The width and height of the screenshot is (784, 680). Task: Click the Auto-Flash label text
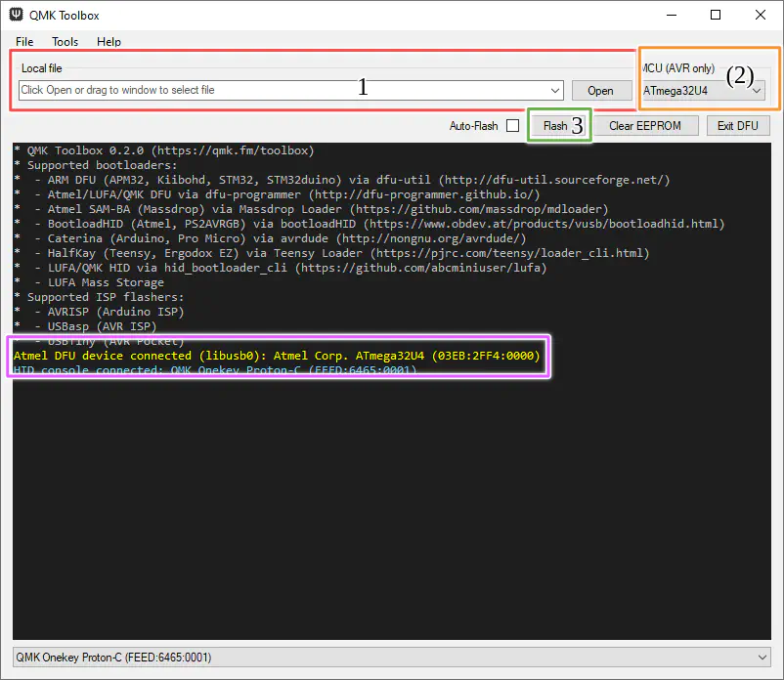[473, 126]
